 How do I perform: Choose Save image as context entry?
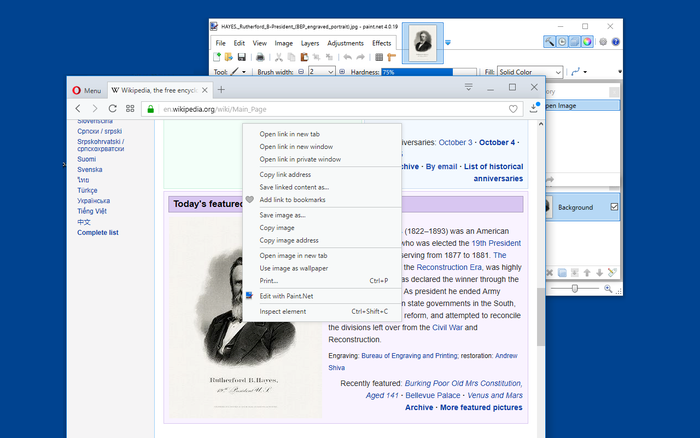[322, 215]
